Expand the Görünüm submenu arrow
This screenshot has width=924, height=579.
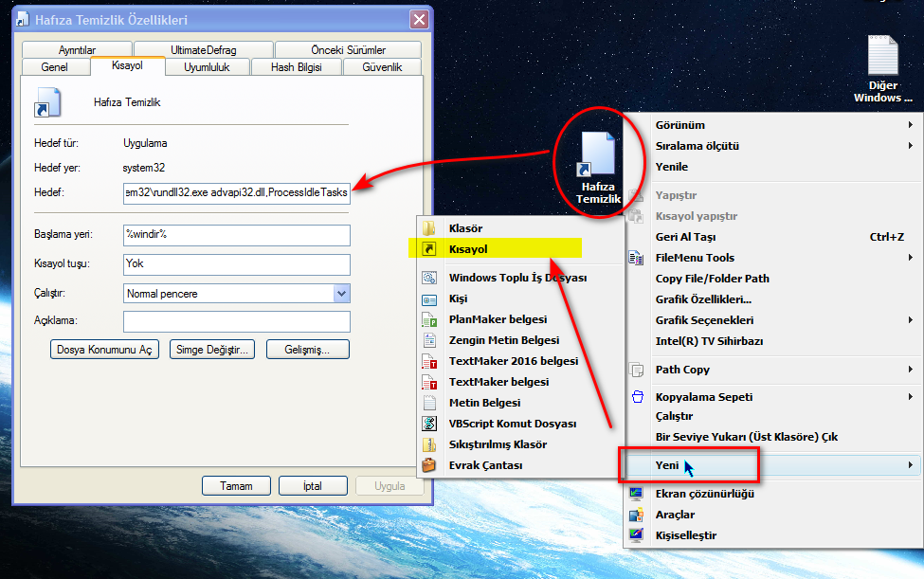pyautogui.click(x=911, y=125)
